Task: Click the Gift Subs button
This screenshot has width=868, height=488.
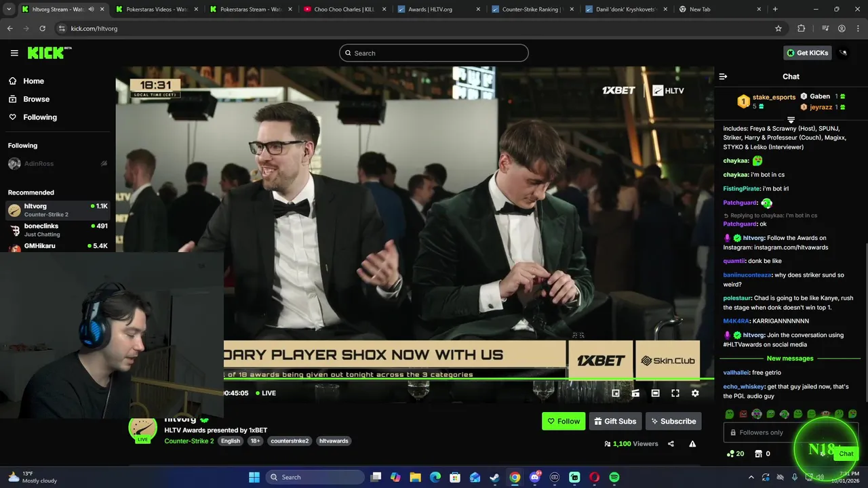Action: click(615, 421)
